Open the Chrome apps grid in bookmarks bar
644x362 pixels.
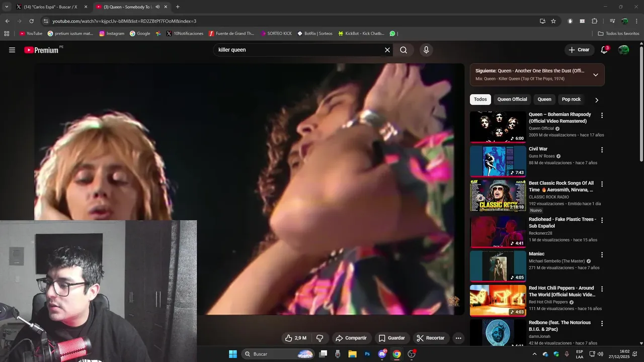click(7, 34)
